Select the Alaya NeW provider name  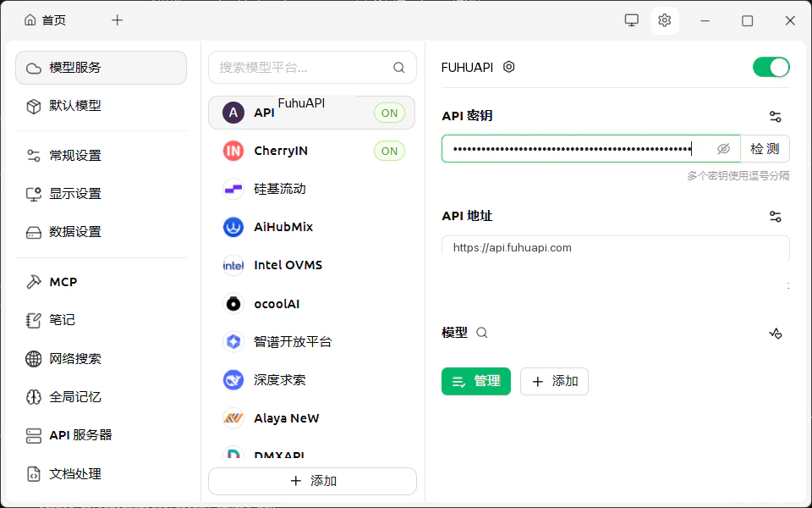[287, 417]
